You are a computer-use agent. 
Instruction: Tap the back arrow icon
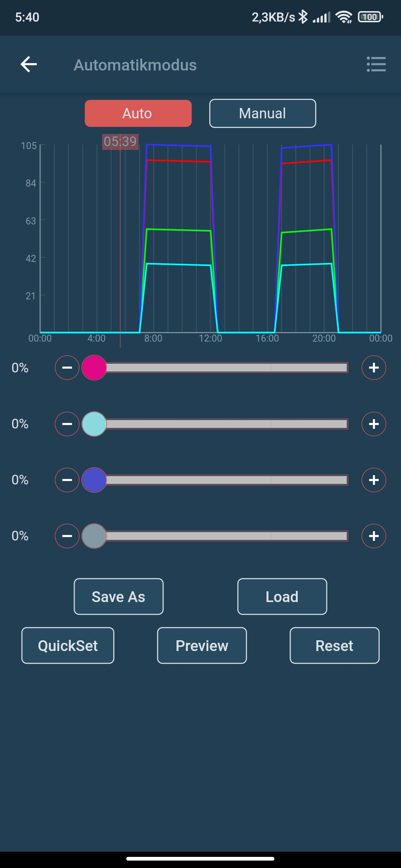point(29,65)
